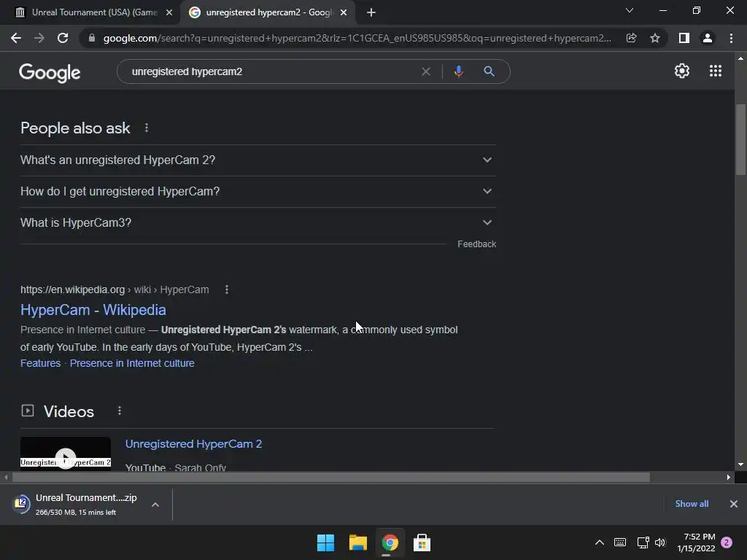Open Chrome three-dot menu
747x560 pixels.
pyautogui.click(x=731, y=38)
